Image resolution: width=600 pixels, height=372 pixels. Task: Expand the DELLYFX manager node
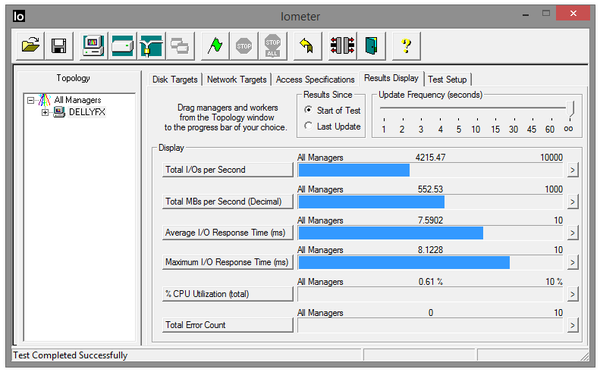[x=45, y=112]
